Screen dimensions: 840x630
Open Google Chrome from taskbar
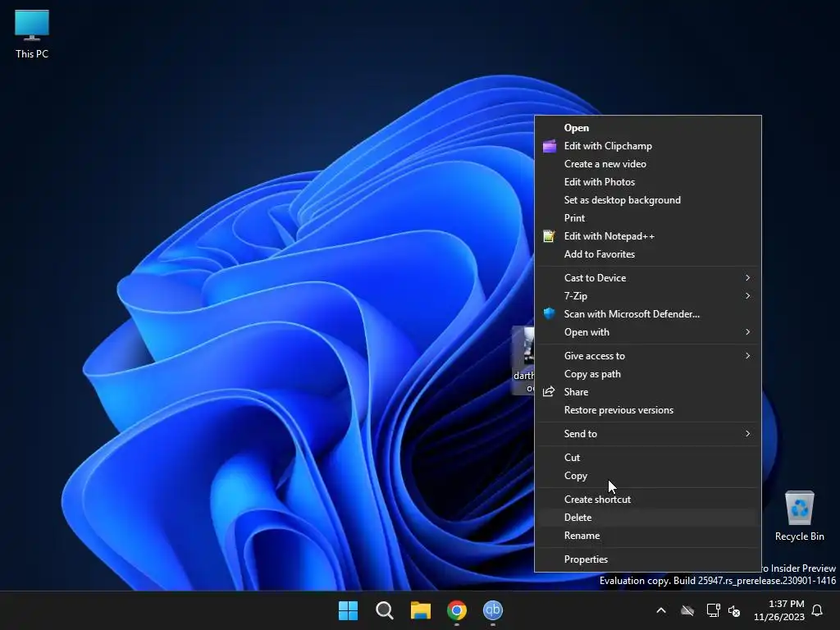(457, 610)
